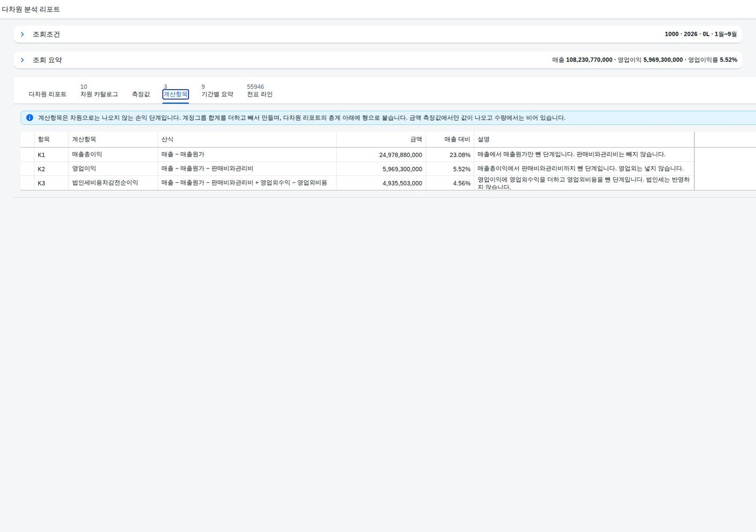The image size is (756, 532).
Task: Click the 조회조건 panel title
Action: coord(46,34)
